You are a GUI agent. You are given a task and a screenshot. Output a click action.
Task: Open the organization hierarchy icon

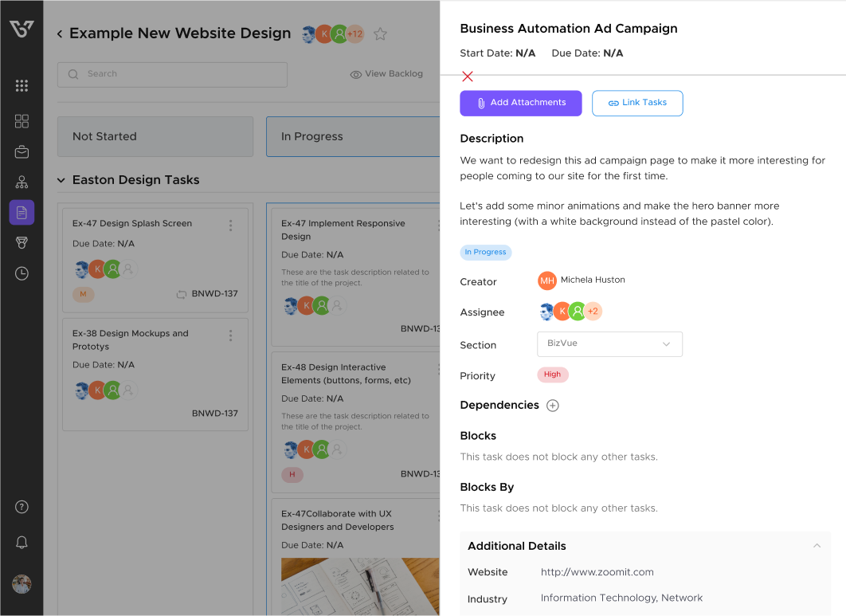22,182
